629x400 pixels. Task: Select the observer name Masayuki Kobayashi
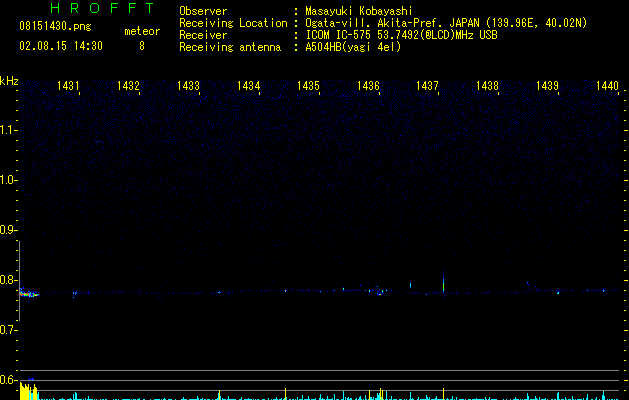click(x=358, y=11)
